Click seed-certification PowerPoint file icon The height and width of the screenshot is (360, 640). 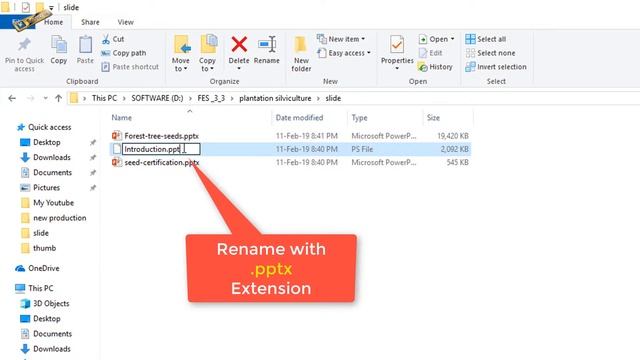pyautogui.click(x=117, y=162)
